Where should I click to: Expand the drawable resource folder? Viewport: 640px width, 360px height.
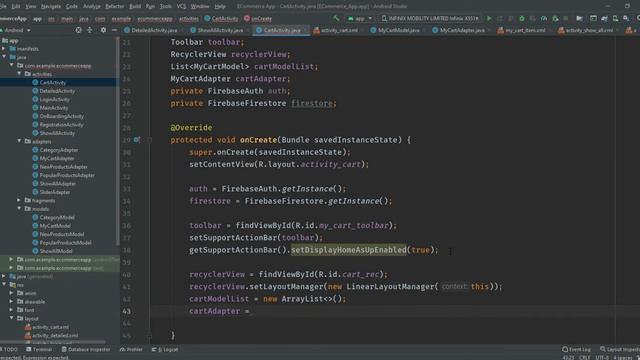click(11, 302)
